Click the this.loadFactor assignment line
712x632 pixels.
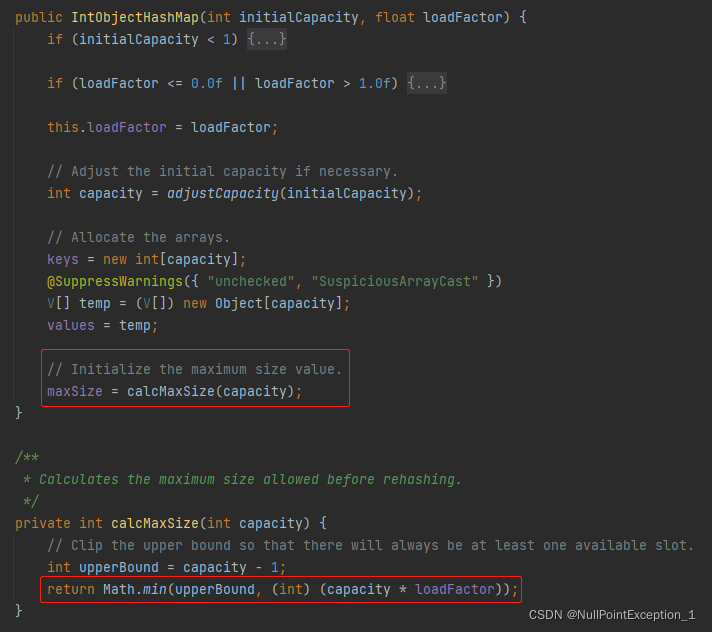(163, 127)
